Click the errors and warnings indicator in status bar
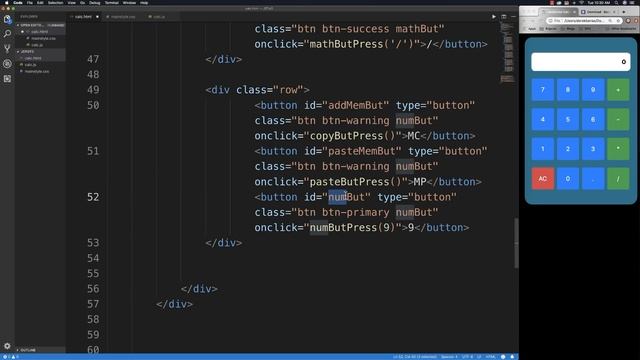Image resolution: width=640 pixels, height=360 pixels. point(11,357)
